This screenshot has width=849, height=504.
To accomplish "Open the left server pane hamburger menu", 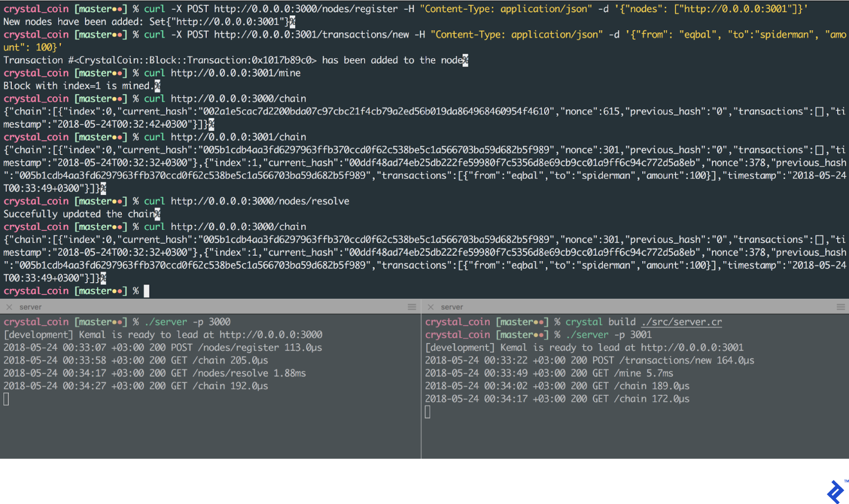I will tap(411, 306).
